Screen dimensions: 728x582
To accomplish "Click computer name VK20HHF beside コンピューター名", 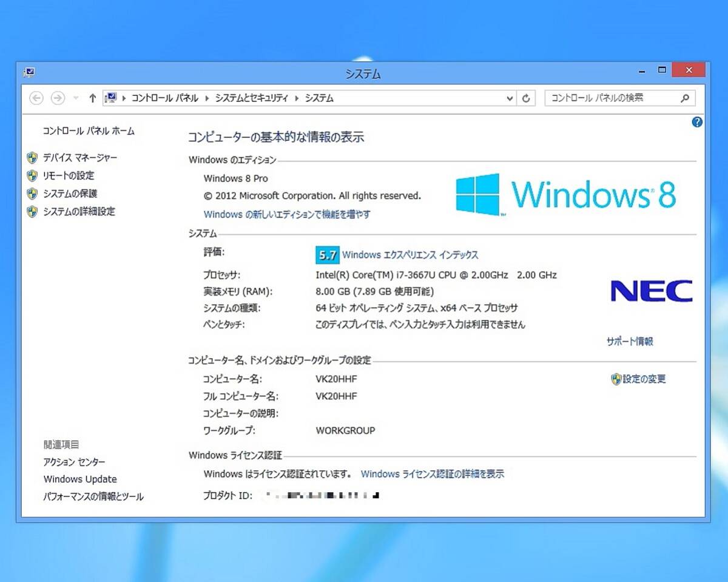I will click(337, 379).
